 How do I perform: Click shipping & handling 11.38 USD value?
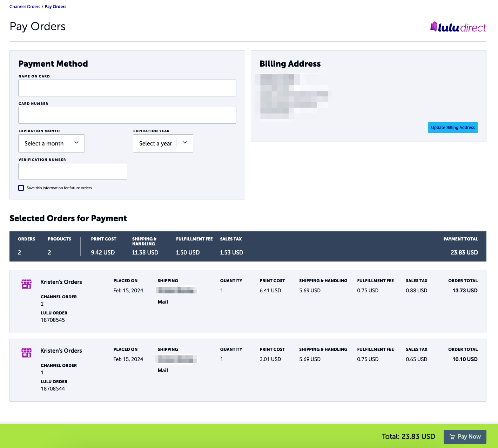145,252
